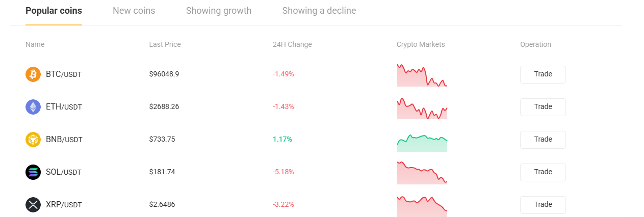Click the BNB coin icon

click(x=33, y=140)
